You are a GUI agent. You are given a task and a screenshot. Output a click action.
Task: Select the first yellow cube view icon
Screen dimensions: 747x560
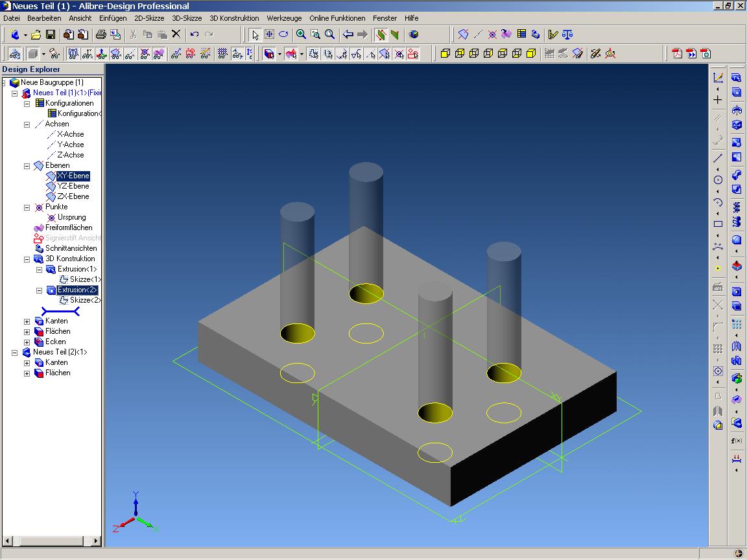click(445, 53)
